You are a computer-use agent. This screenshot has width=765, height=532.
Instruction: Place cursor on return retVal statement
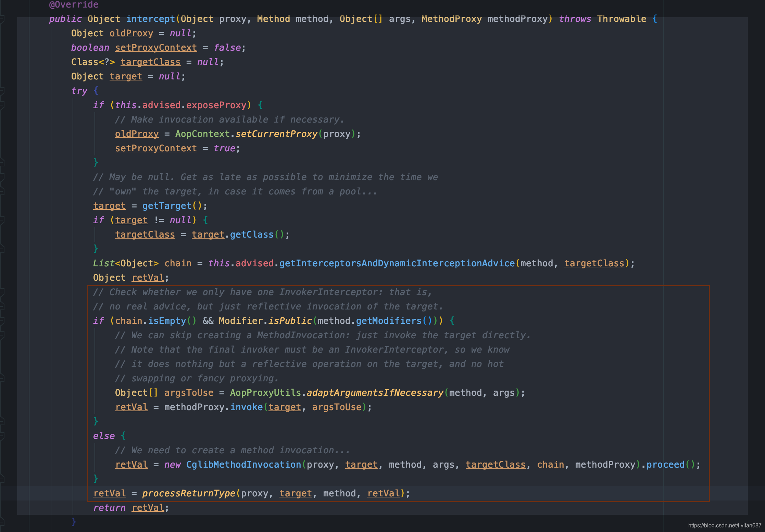[130, 508]
